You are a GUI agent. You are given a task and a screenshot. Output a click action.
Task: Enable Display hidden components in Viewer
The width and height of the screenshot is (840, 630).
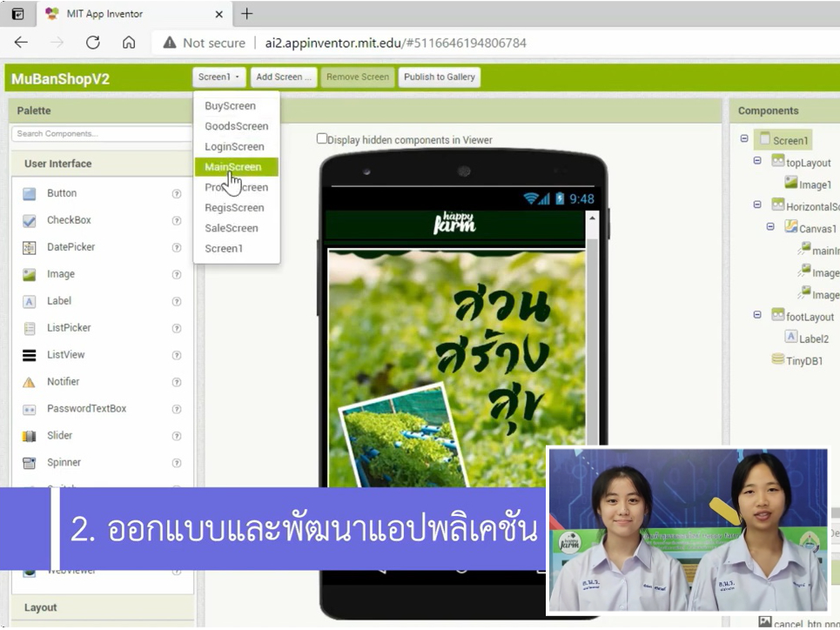tap(321, 138)
